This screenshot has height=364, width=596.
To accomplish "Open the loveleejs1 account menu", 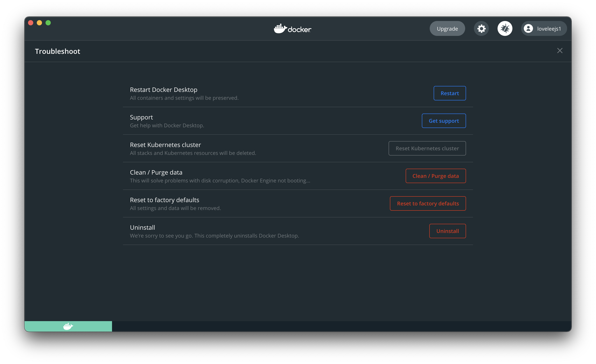I will [x=549, y=28].
